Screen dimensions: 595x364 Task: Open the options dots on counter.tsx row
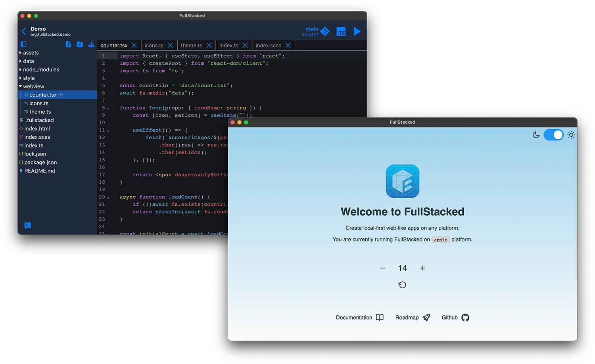[61, 95]
